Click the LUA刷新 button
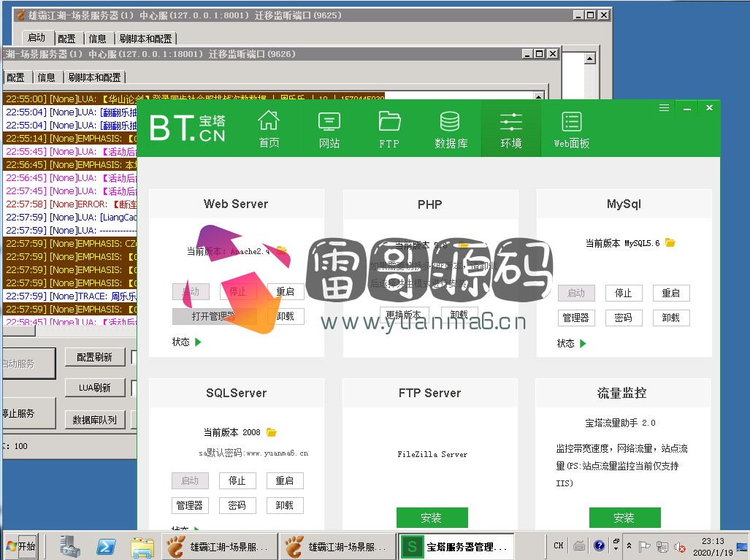This screenshot has height=560, width=750. coord(95,388)
